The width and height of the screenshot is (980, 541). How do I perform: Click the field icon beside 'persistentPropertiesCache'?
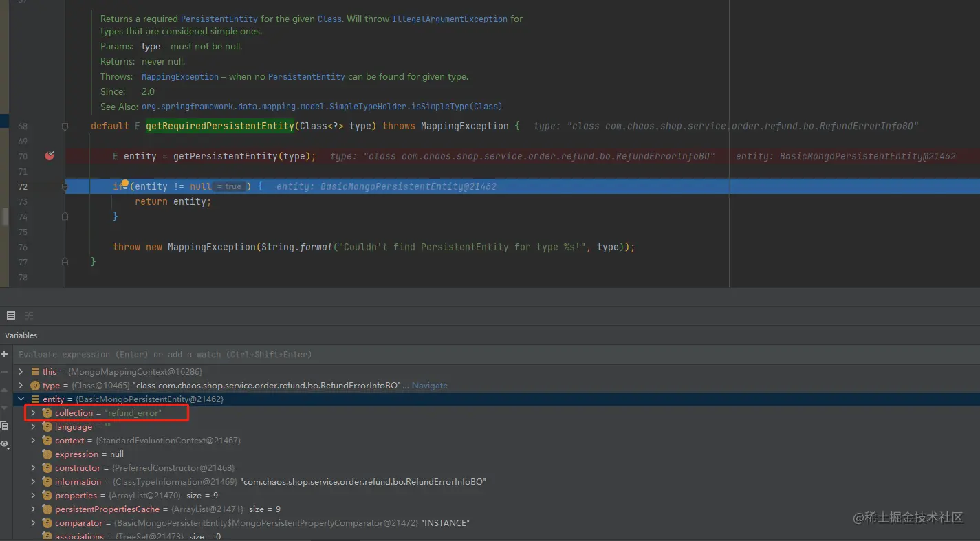47,509
